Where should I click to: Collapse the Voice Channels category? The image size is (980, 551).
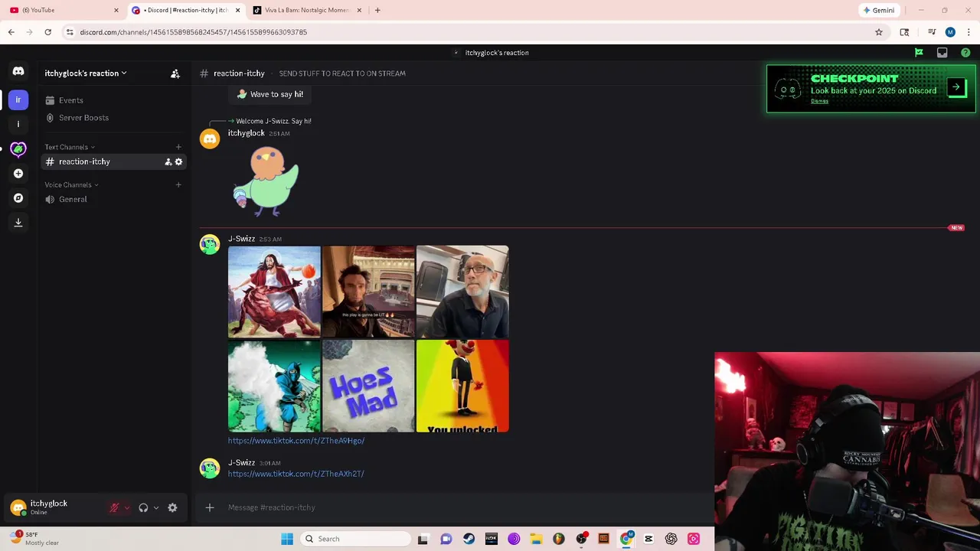tap(71, 184)
